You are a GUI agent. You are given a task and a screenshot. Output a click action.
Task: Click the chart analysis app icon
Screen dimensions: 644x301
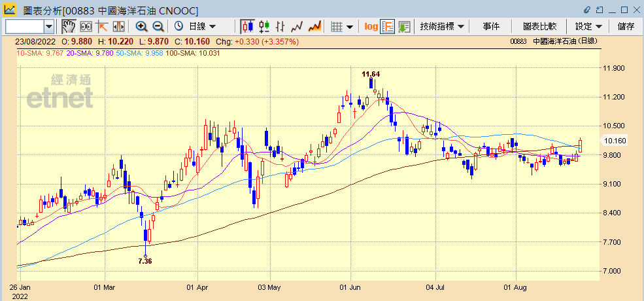(x=9, y=9)
